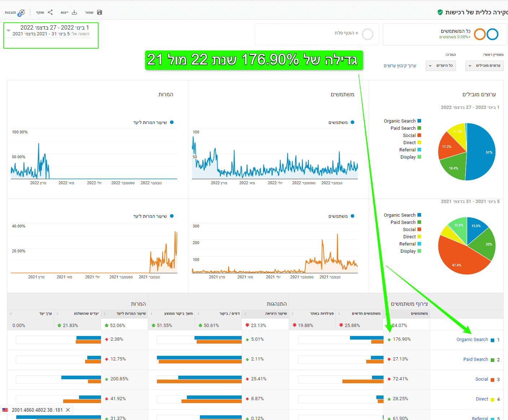Click the all users segment circles

click(486, 34)
